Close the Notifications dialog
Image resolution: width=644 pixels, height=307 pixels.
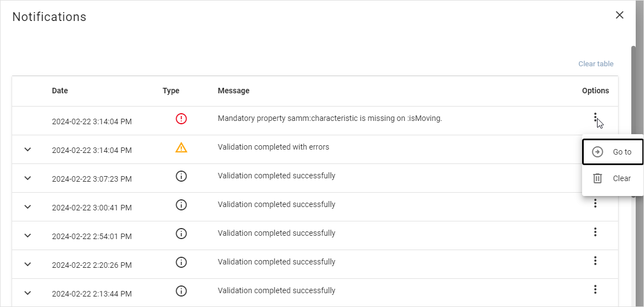point(619,15)
